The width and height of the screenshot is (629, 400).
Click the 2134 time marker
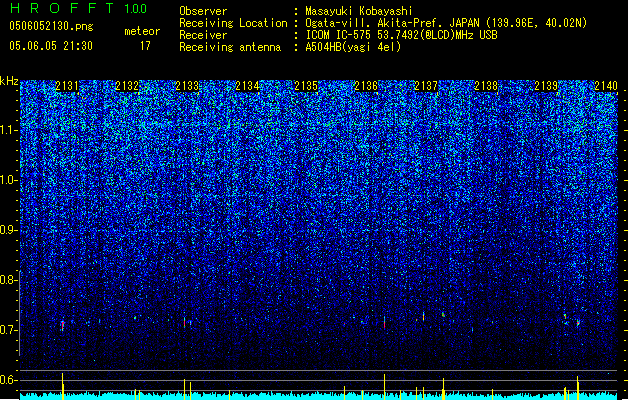coord(247,86)
